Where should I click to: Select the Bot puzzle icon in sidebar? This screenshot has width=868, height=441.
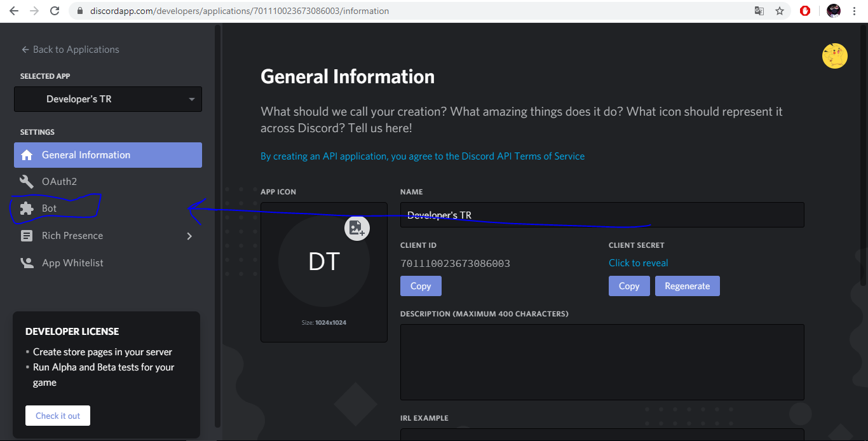coord(27,208)
